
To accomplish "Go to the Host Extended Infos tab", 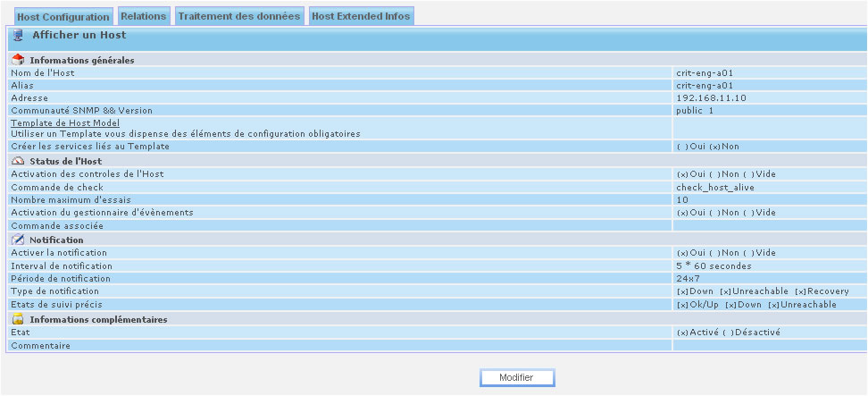I will [x=361, y=16].
